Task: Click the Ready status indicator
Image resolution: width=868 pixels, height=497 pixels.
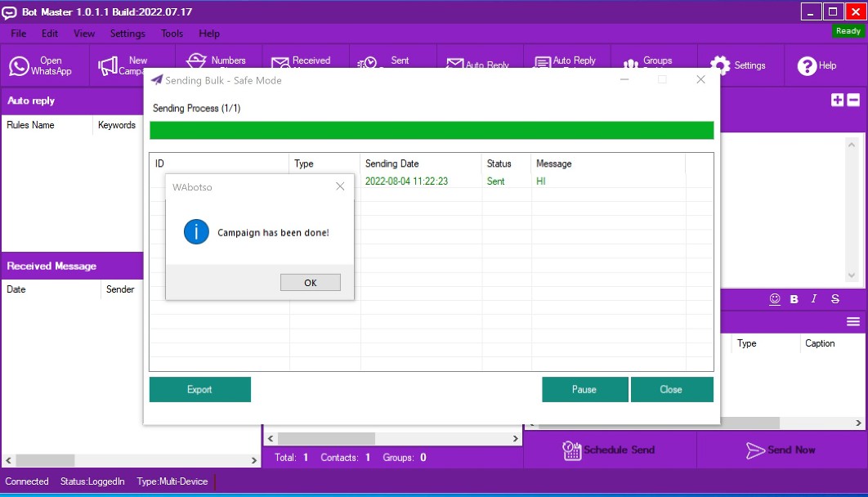Action: [x=848, y=31]
